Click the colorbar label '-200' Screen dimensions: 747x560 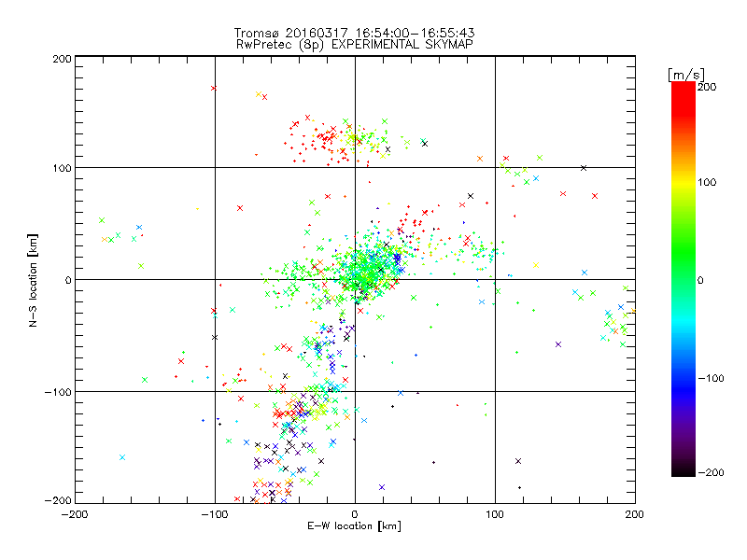(711, 472)
